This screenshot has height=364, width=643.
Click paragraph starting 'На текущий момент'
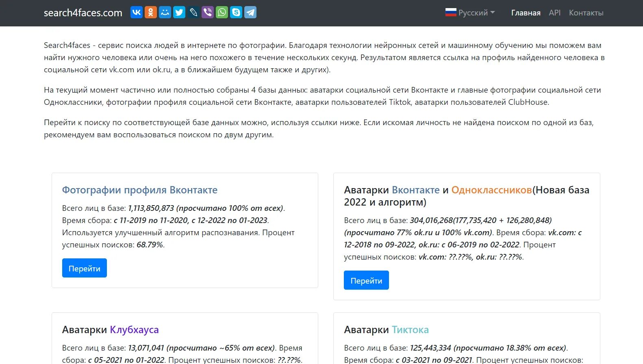pos(322,96)
